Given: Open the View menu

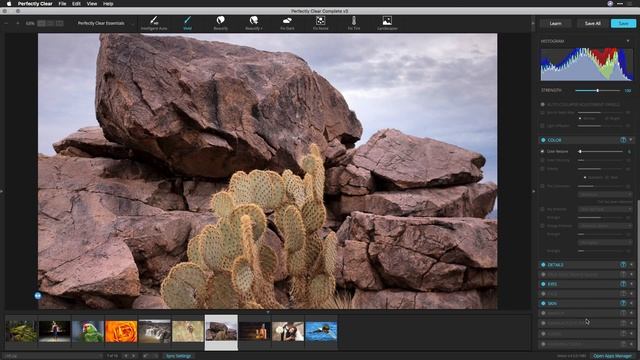Looking at the screenshot, I should pyautogui.click(x=92, y=4).
